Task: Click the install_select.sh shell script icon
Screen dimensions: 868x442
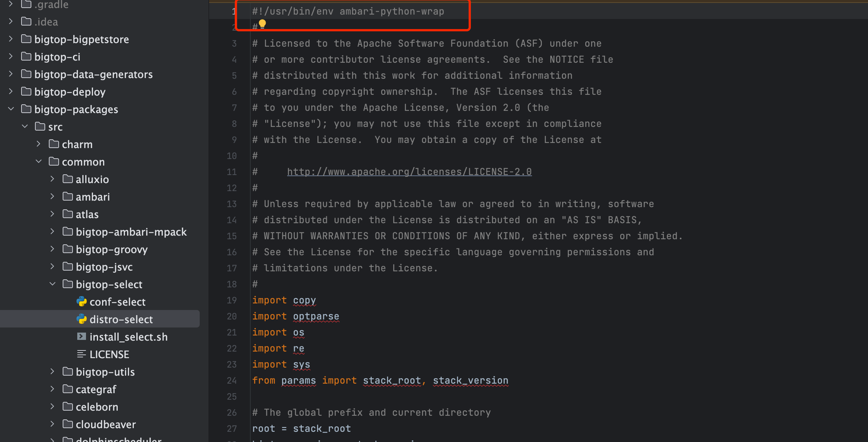Action: (x=81, y=336)
